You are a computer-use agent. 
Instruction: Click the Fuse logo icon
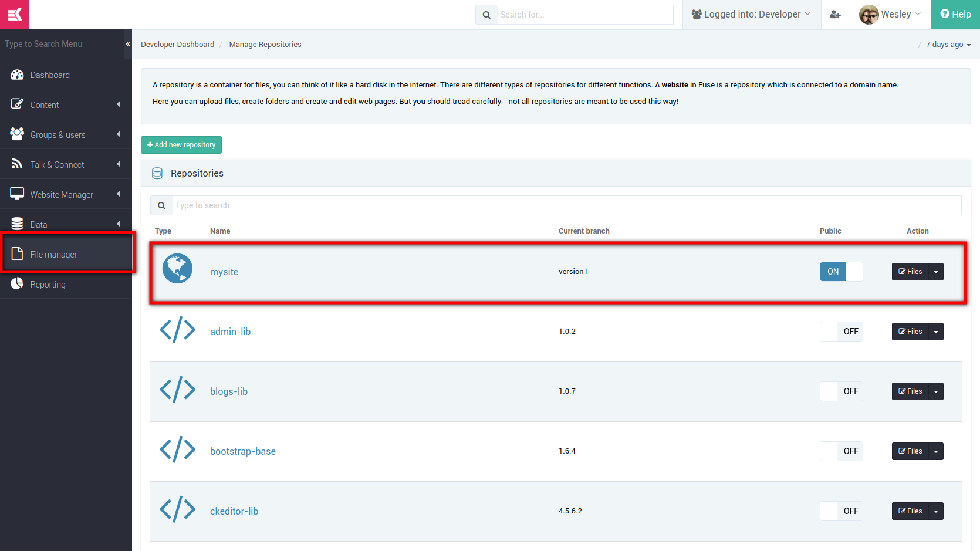point(15,15)
